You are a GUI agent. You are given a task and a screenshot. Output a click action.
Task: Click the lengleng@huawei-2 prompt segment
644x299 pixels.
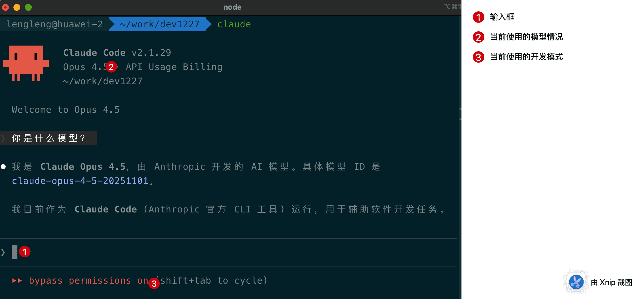(54, 24)
